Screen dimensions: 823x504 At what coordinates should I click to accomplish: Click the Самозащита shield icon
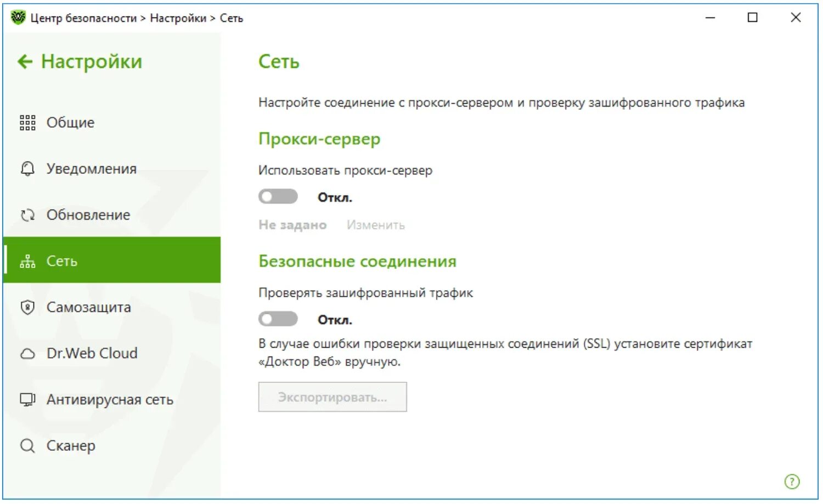(27, 307)
